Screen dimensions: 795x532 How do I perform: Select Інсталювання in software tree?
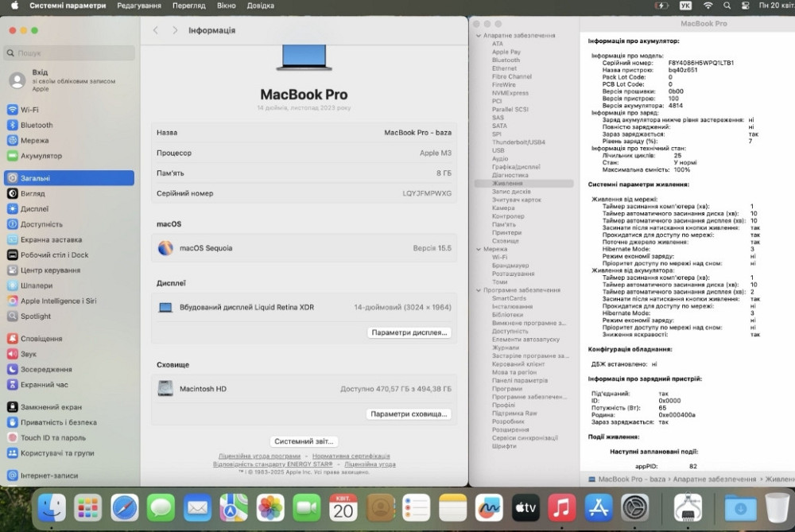click(x=512, y=306)
